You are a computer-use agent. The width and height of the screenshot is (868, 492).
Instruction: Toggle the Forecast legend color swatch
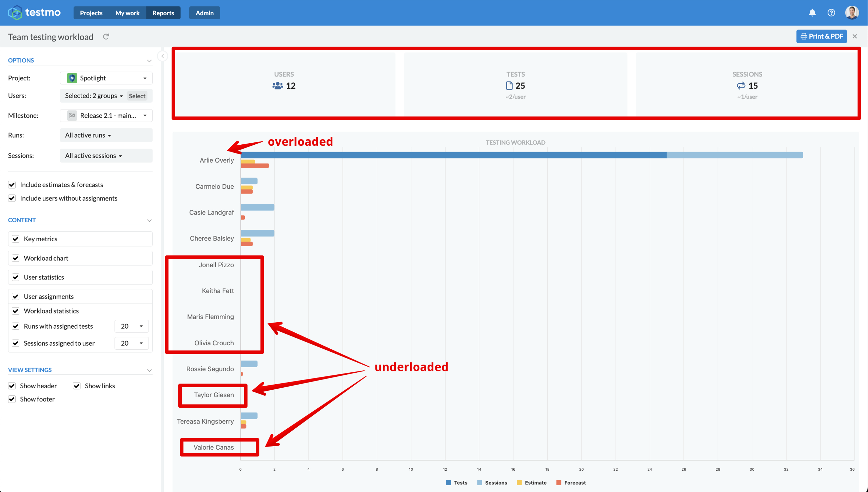click(x=559, y=483)
